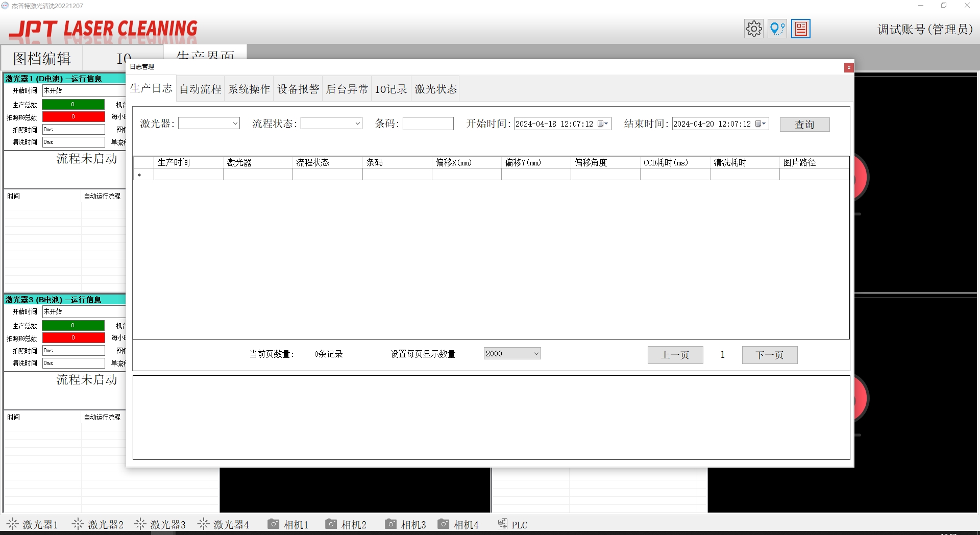The image size is (980, 535).
Task: Click the 调试账号(管理员) account label
Action: pos(925,29)
